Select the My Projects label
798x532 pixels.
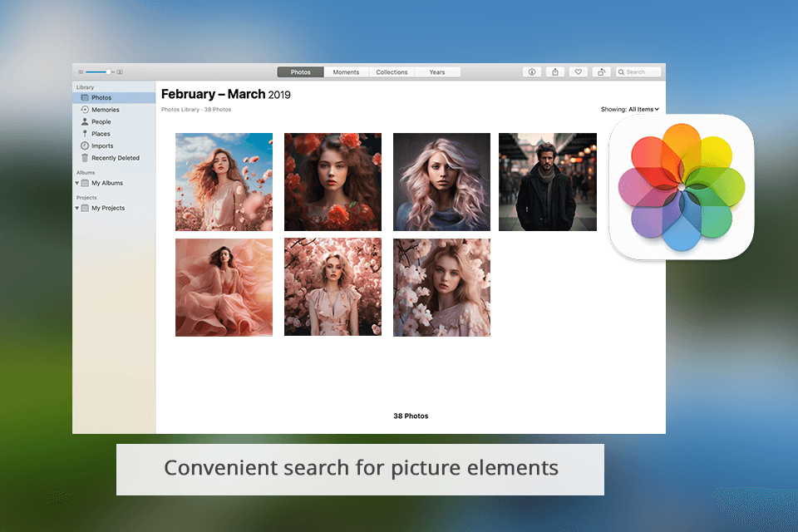coord(108,208)
